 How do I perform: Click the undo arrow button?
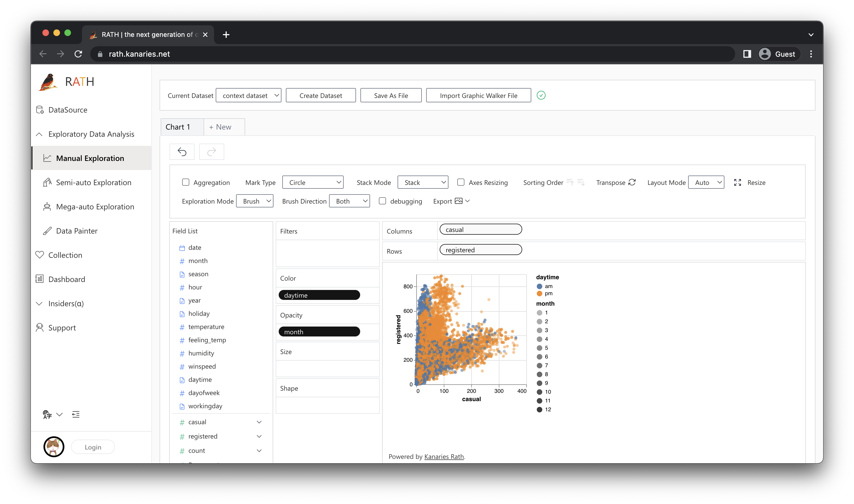tap(182, 152)
